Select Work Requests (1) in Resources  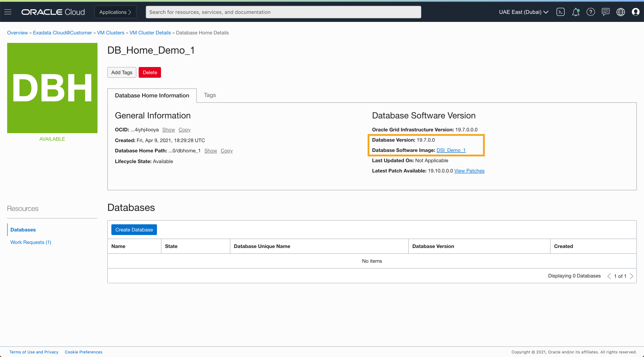31,242
